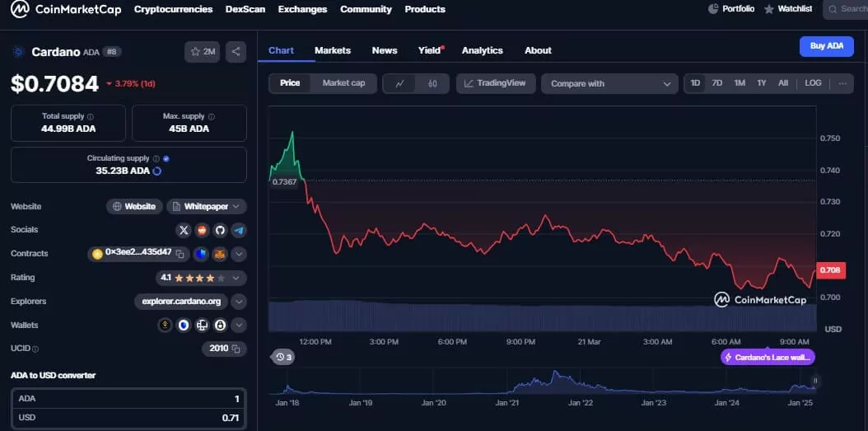Screen dimensions: 868x431
Task: Open explorer.cardano.org explorer link
Action: coord(181,302)
